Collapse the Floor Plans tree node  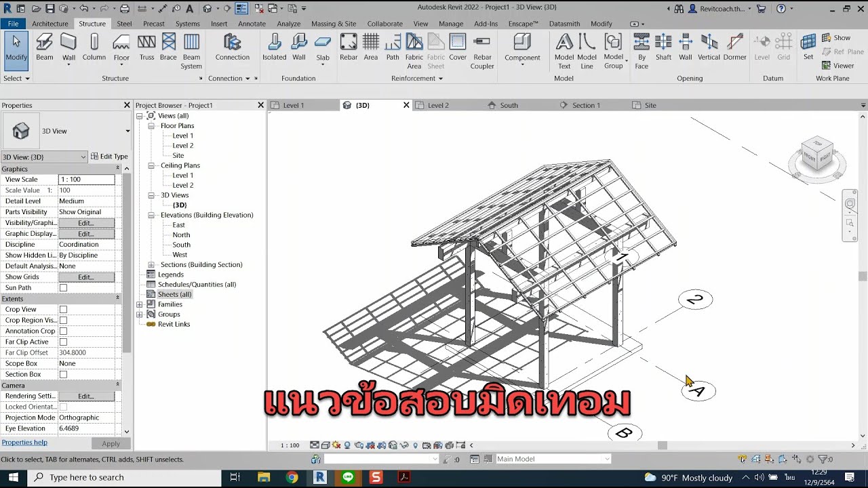pos(151,126)
